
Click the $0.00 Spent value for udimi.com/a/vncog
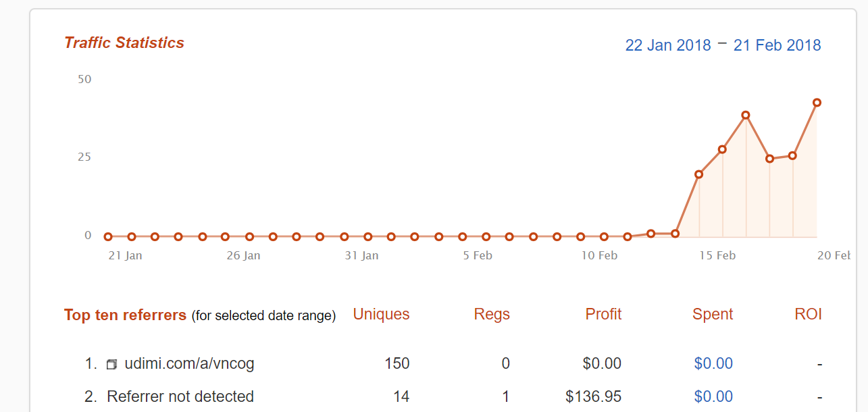click(713, 363)
